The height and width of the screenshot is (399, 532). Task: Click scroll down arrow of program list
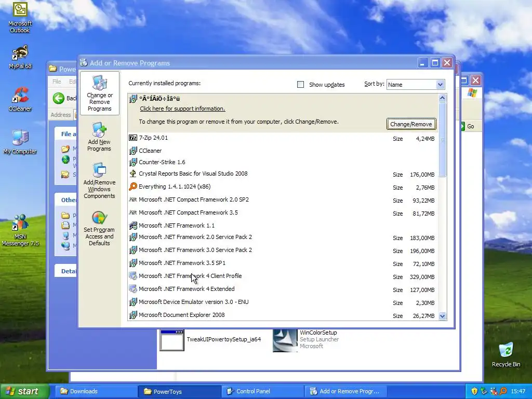click(442, 316)
